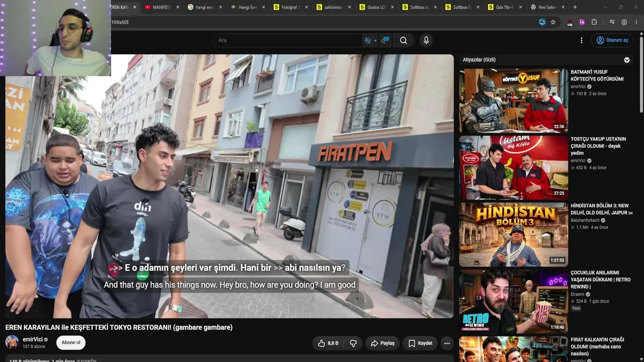Open 'FIRAT KALKAN'IN ÇIRAĞI OLDUM!' video title

tap(597, 346)
